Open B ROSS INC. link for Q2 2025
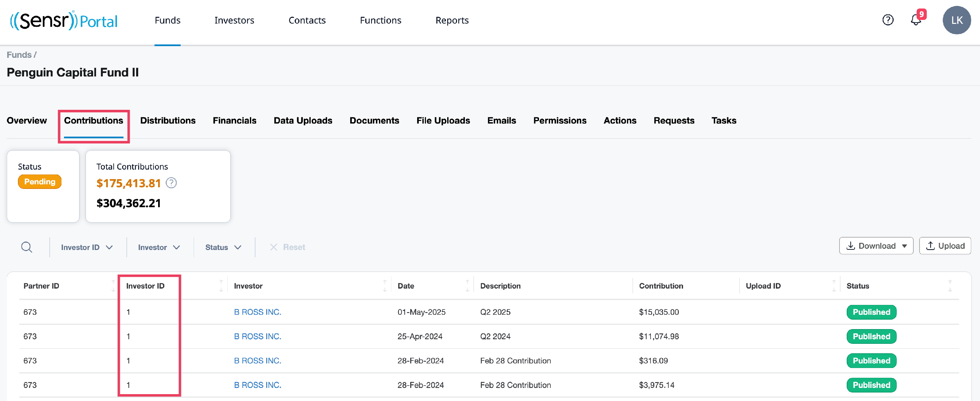Viewport: 980px width, 401px height. (257, 312)
